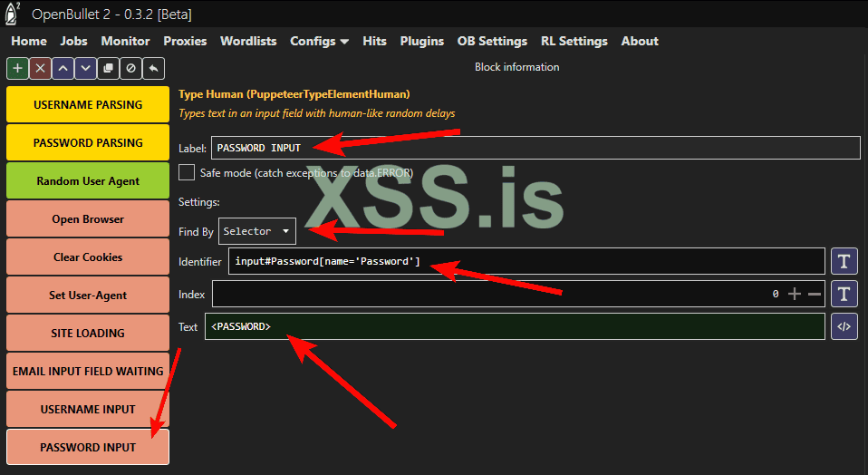Select the Set User-Agent block
The height and width of the screenshot is (475, 868).
pyautogui.click(x=88, y=296)
